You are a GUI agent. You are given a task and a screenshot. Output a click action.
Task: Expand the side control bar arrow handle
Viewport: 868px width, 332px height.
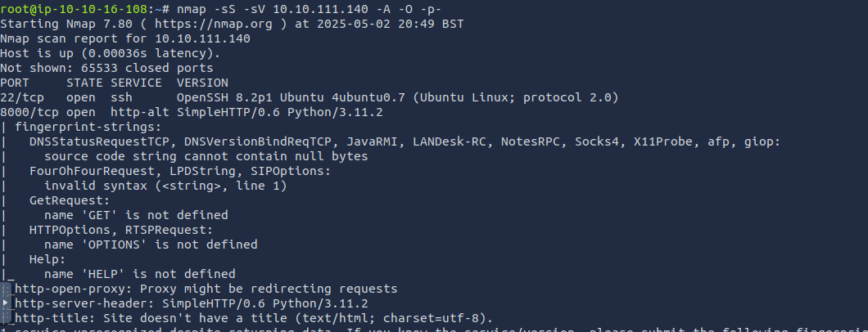(5, 303)
